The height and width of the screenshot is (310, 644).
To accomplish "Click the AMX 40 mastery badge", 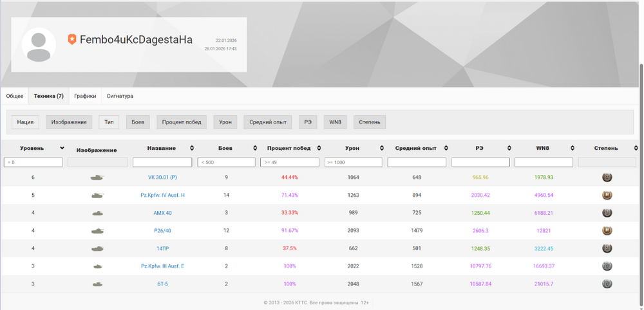I will pyautogui.click(x=607, y=213).
